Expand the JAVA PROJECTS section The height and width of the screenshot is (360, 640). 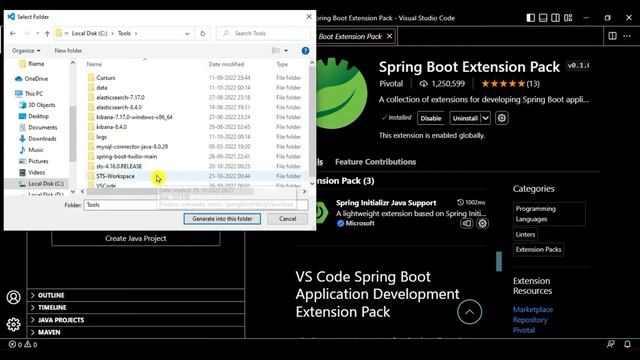point(136,320)
